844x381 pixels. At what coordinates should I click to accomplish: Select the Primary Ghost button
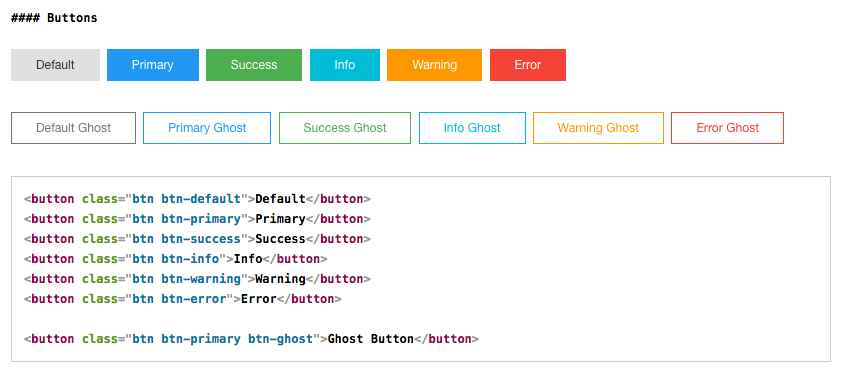[x=207, y=128]
